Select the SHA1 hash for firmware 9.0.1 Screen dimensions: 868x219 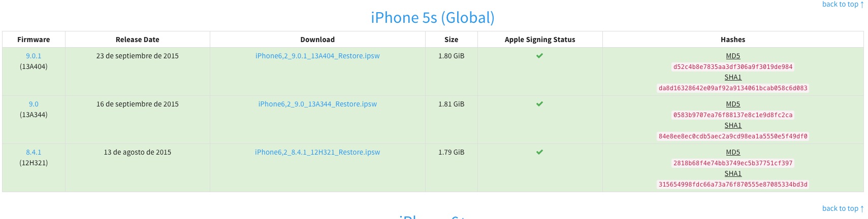[x=733, y=88]
